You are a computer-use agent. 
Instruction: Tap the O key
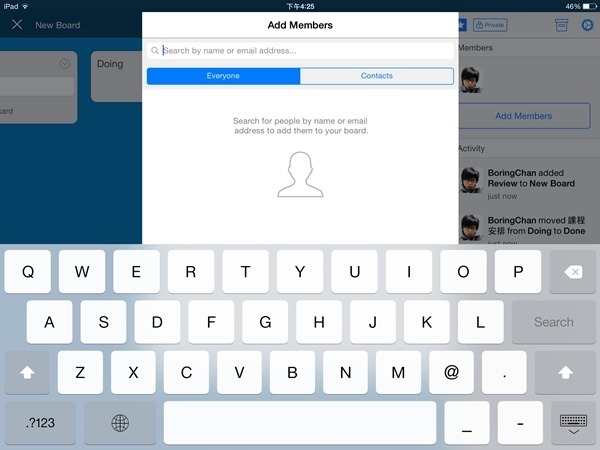point(463,272)
